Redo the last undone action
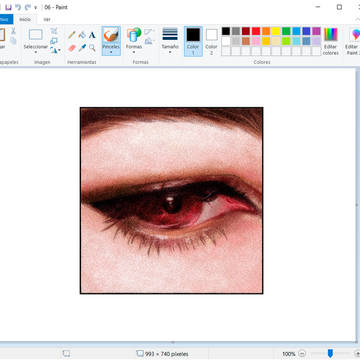 coord(28,7)
